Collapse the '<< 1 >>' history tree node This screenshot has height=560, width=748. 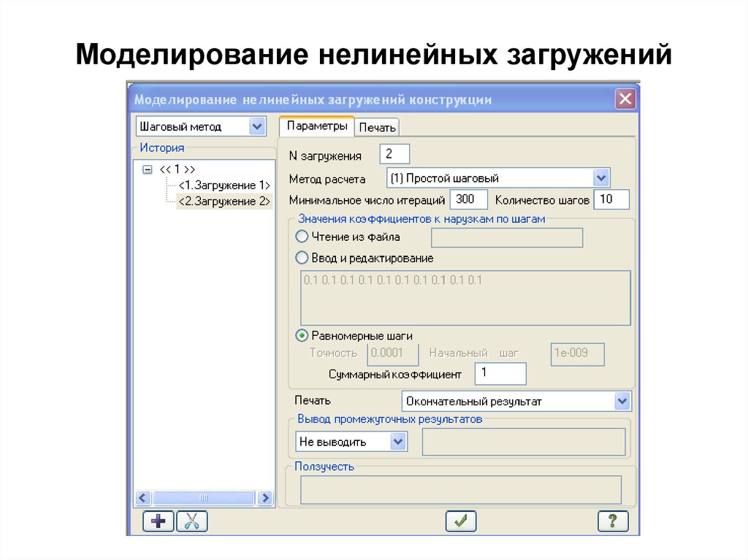(x=148, y=169)
